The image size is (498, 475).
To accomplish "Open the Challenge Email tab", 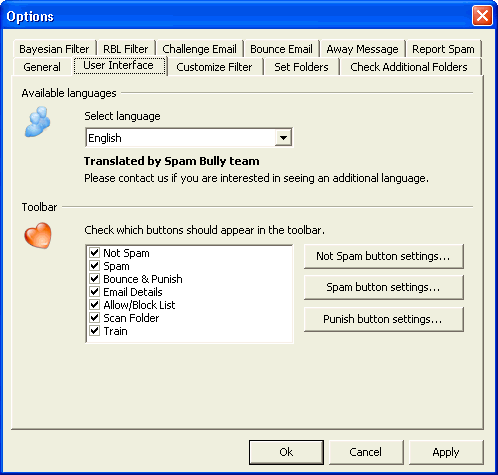I will (x=199, y=49).
